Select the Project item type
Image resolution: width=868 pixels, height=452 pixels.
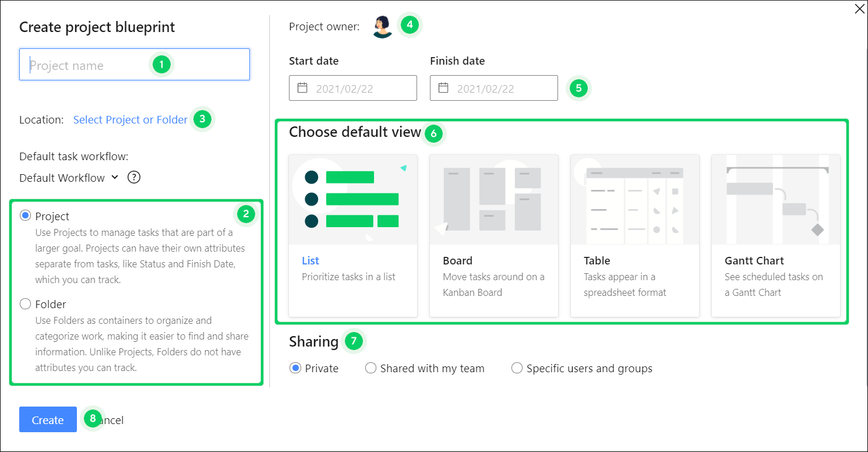[x=24, y=215]
